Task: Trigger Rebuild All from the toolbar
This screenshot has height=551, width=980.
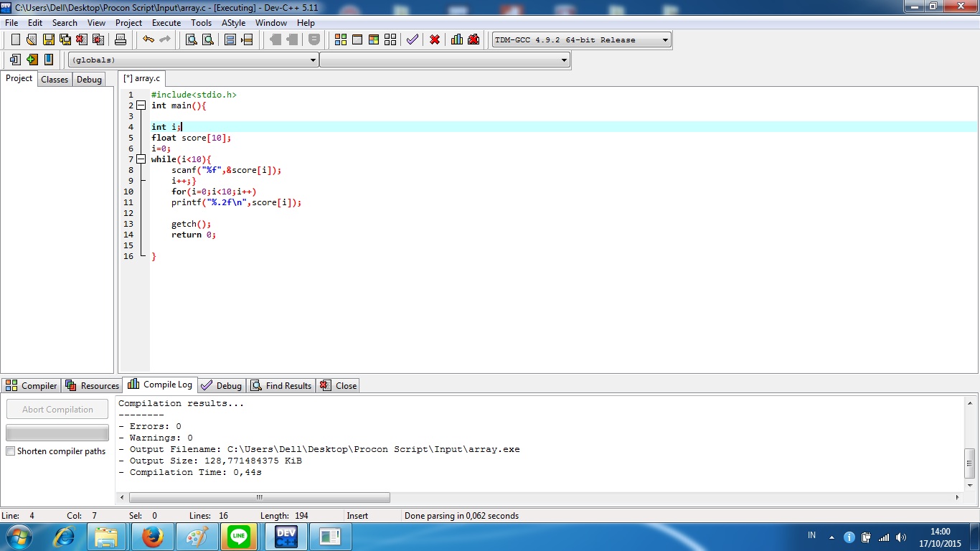Action: pos(390,39)
